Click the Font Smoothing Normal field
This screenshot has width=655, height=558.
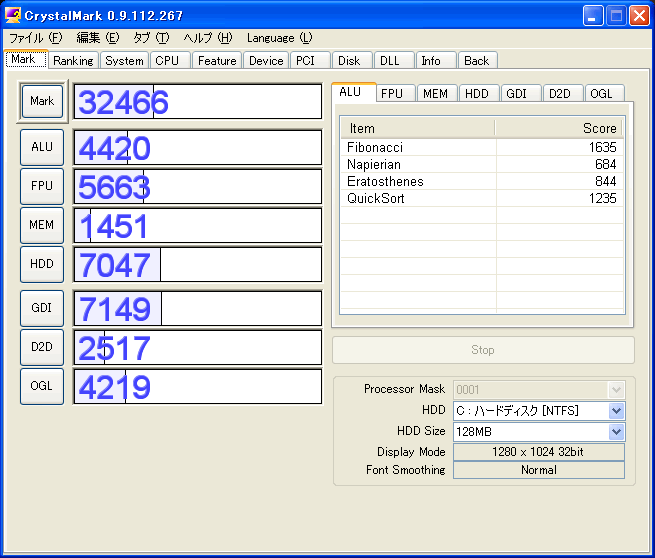[x=538, y=470]
